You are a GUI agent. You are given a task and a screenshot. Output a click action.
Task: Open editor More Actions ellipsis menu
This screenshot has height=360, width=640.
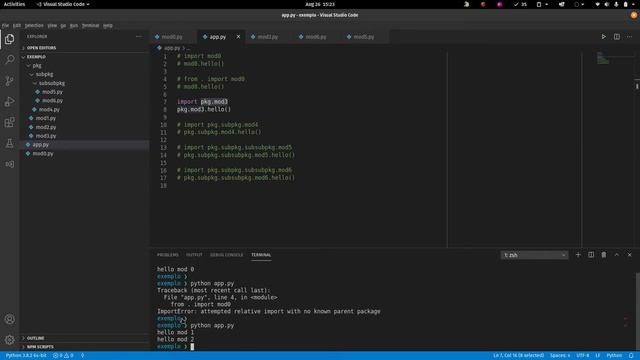tap(629, 37)
